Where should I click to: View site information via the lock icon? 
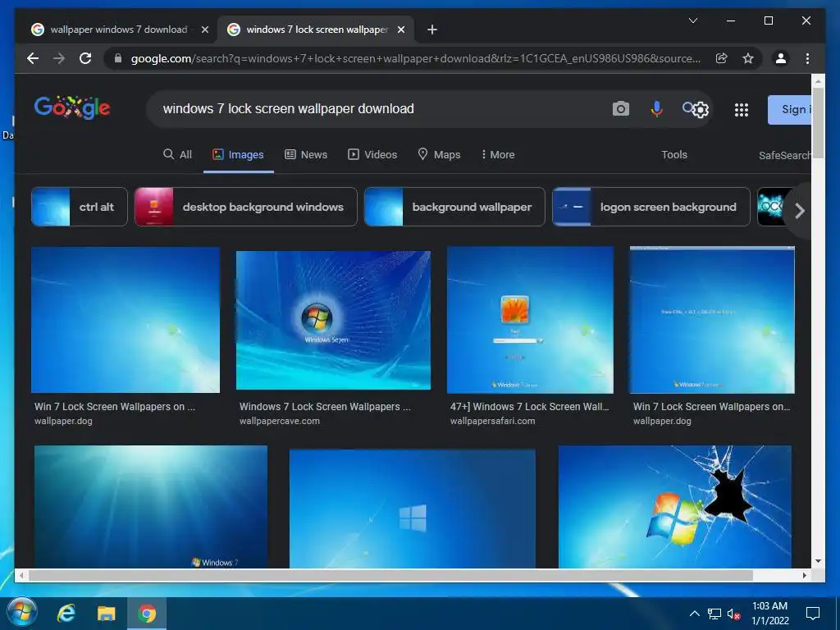(118, 58)
